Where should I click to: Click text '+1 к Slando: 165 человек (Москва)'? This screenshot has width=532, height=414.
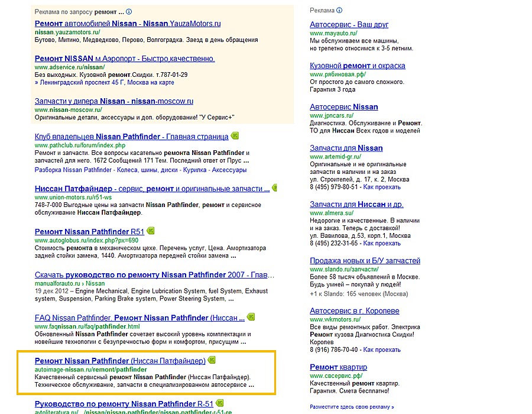(x=359, y=294)
